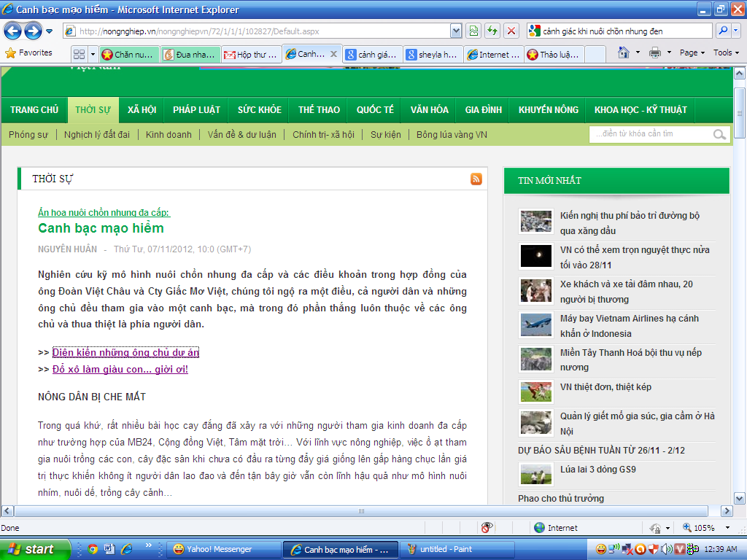The width and height of the screenshot is (747, 560).
Task: Click the Favorites star button
Action: (x=29, y=52)
